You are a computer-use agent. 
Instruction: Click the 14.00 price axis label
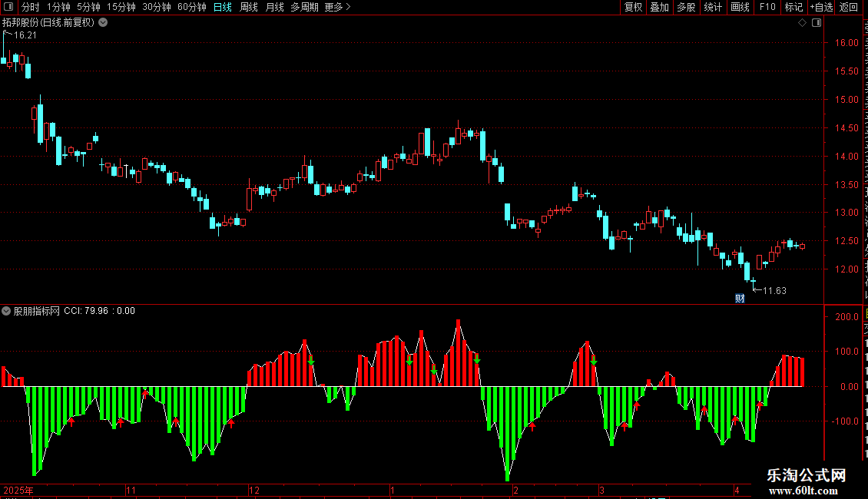846,157
